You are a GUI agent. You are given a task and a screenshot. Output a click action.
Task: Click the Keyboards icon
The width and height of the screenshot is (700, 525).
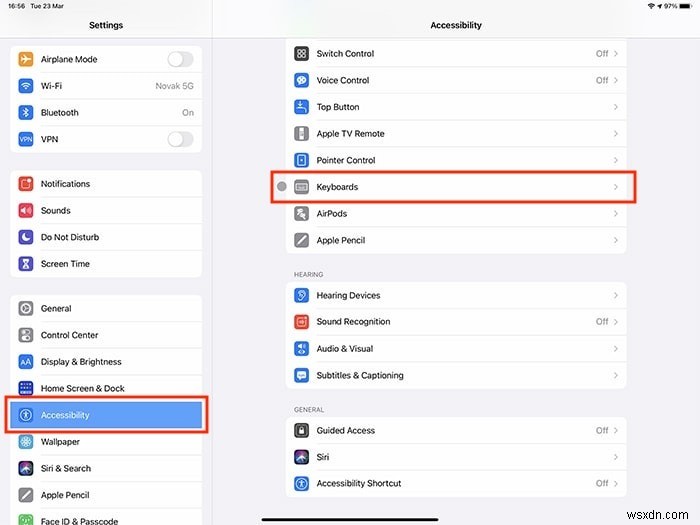302,187
